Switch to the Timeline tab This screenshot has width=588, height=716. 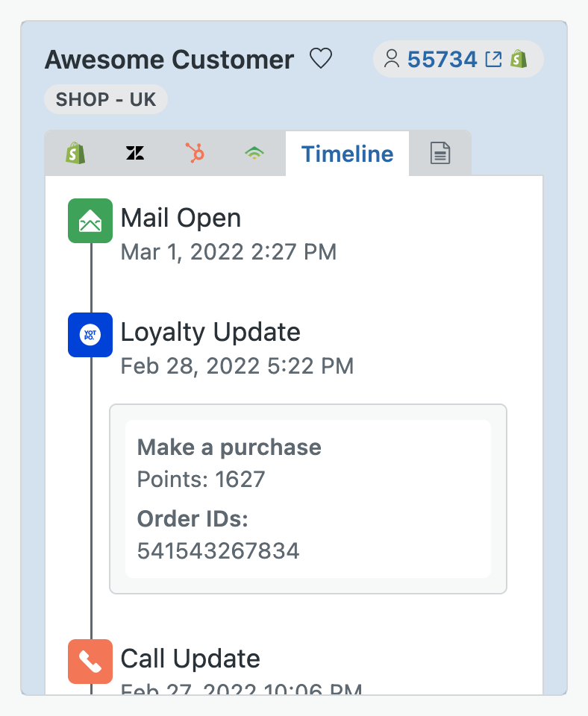[x=347, y=154]
